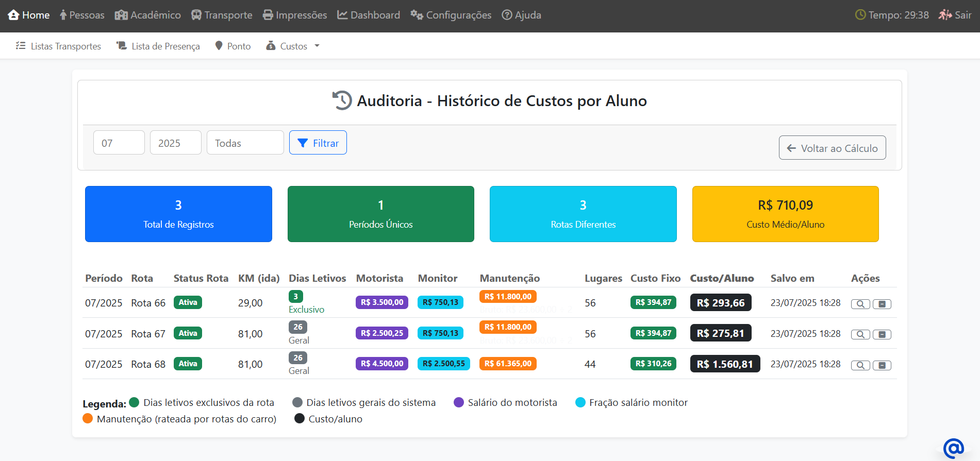Open the blue @ chat icon

(953, 448)
